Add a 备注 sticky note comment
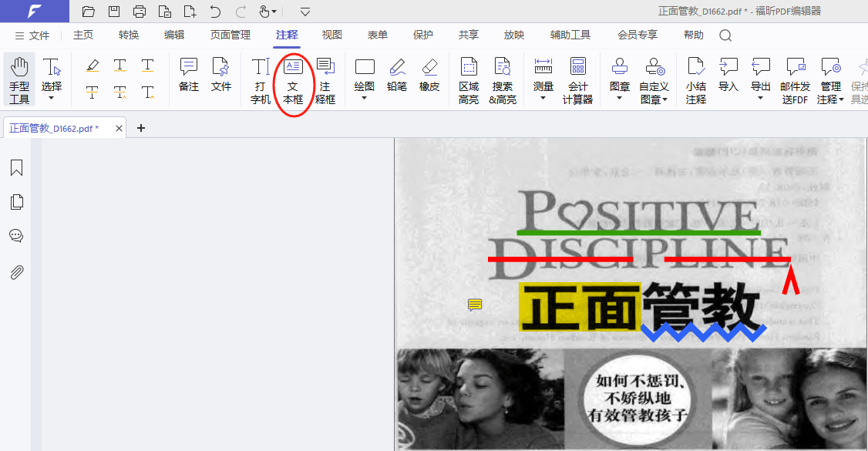 tap(189, 75)
